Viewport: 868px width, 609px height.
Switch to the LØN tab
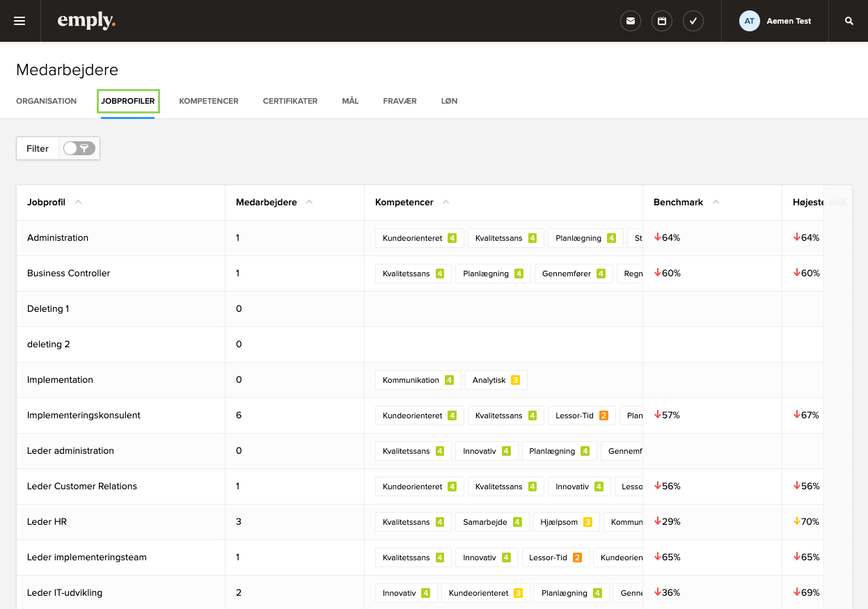449,101
